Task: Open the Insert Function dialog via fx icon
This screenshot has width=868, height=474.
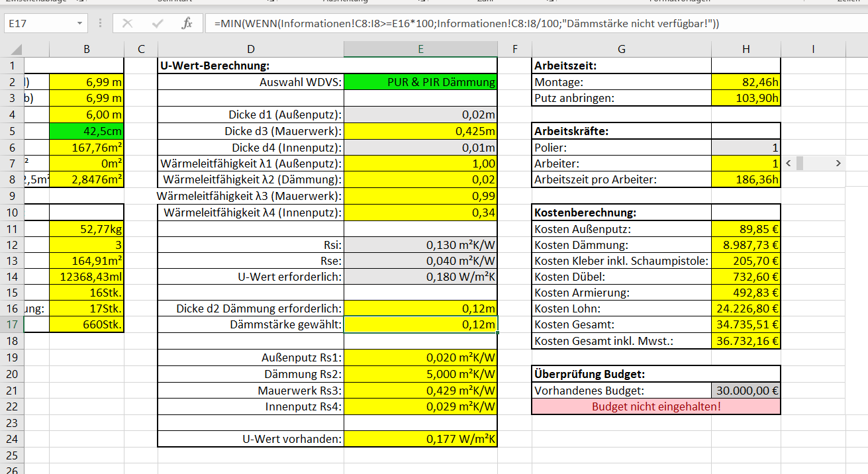Action: [x=187, y=23]
